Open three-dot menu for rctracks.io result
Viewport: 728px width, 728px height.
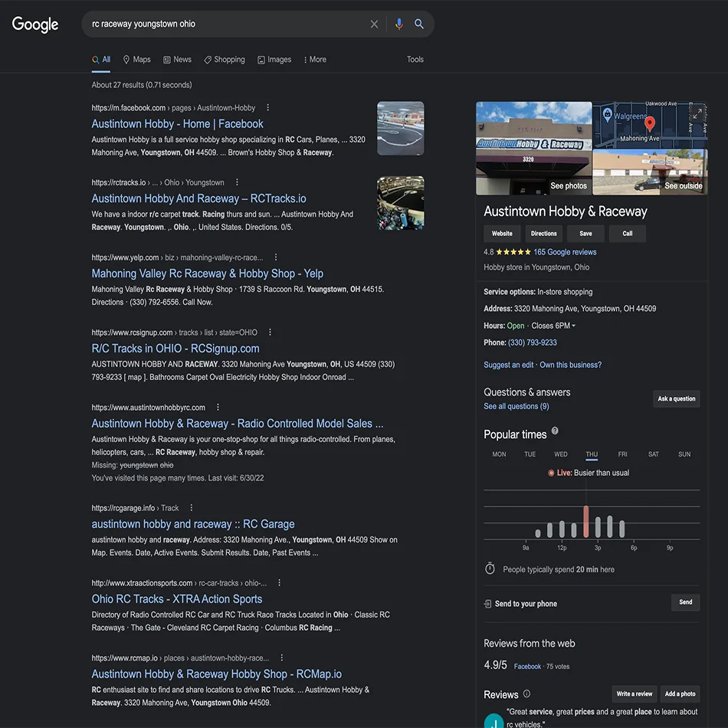pyautogui.click(x=237, y=182)
